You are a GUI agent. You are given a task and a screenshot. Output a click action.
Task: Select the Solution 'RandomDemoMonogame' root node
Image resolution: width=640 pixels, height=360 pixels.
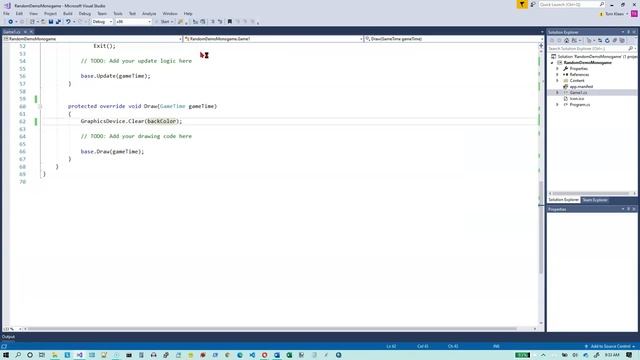[594, 57]
